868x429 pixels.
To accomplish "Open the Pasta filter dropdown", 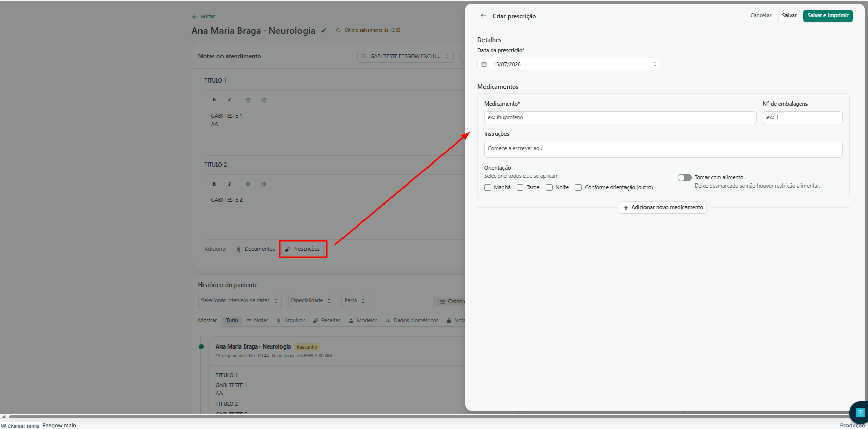I will coord(355,301).
